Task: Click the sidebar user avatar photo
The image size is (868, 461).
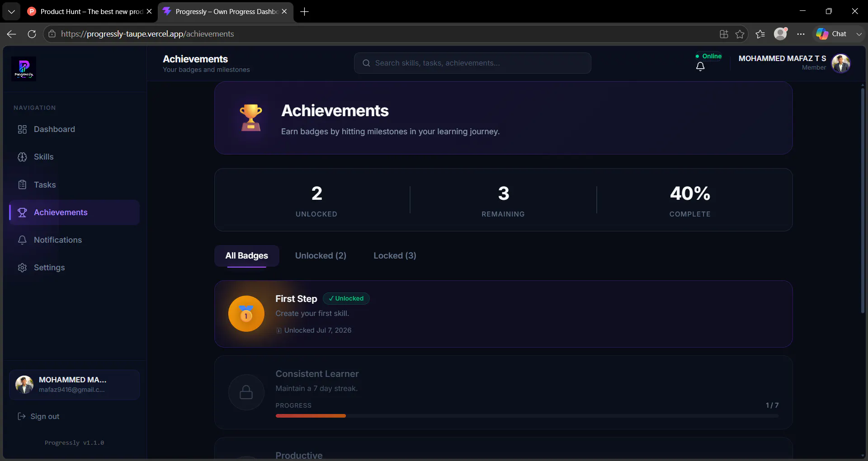Action: (x=24, y=385)
